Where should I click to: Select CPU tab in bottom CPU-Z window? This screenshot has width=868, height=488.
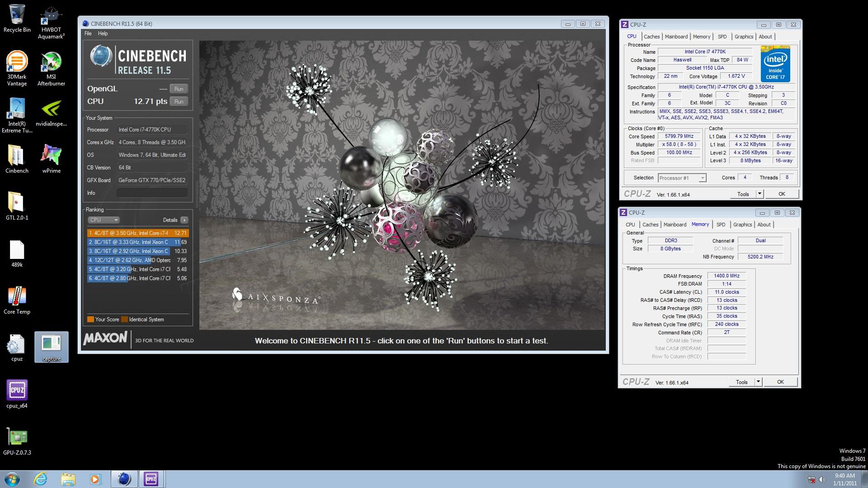click(630, 225)
